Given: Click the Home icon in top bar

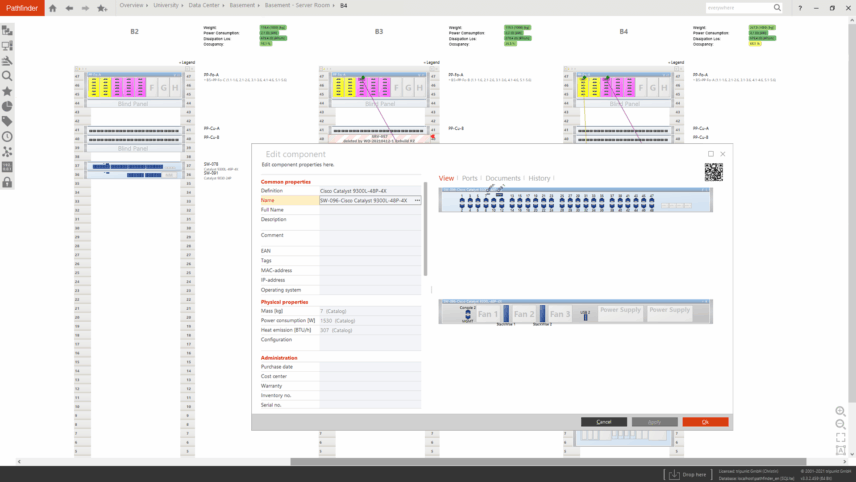Looking at the screenshot, I should pyautogui.click(x=53, y=8).
